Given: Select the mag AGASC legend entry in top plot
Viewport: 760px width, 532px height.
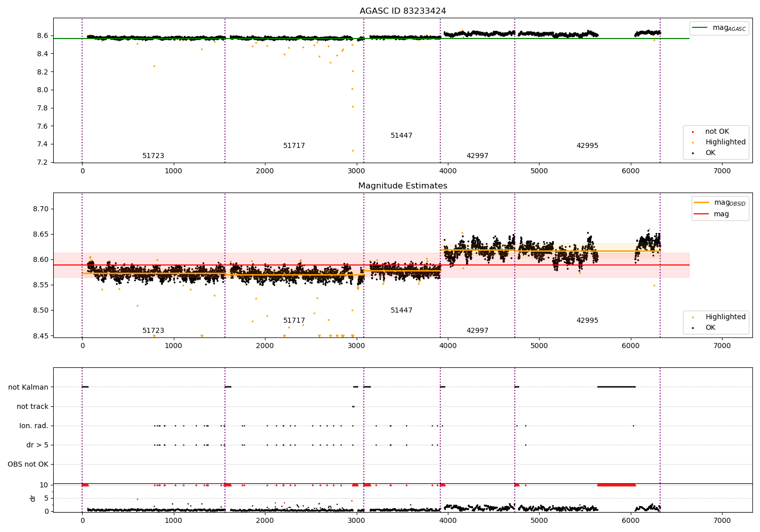Looking at the screenshot, I should point(719,28).
